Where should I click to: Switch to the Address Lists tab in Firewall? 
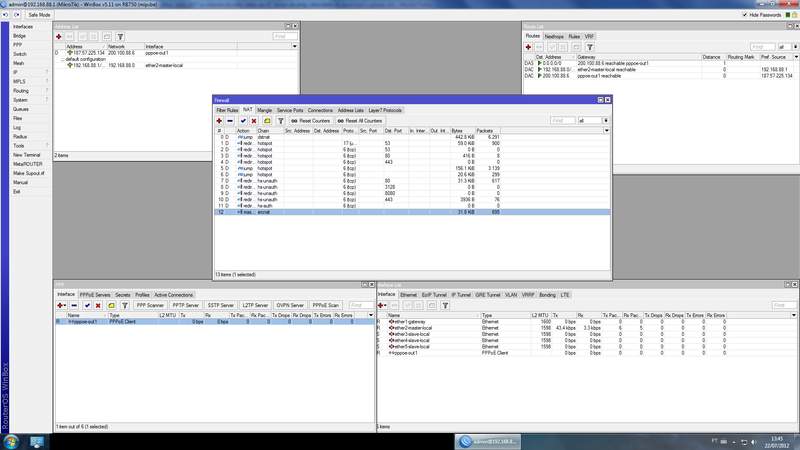[351, 110]
